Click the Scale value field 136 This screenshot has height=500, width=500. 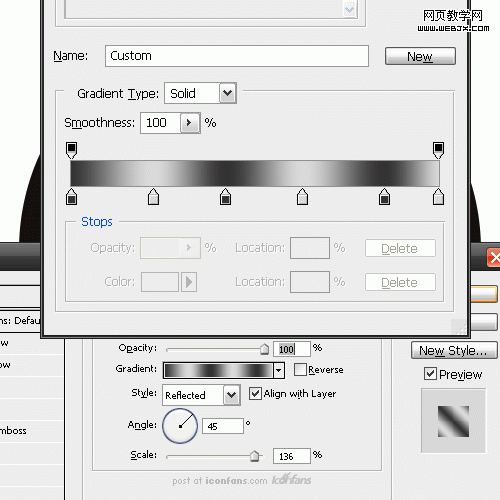pos(292,456)
